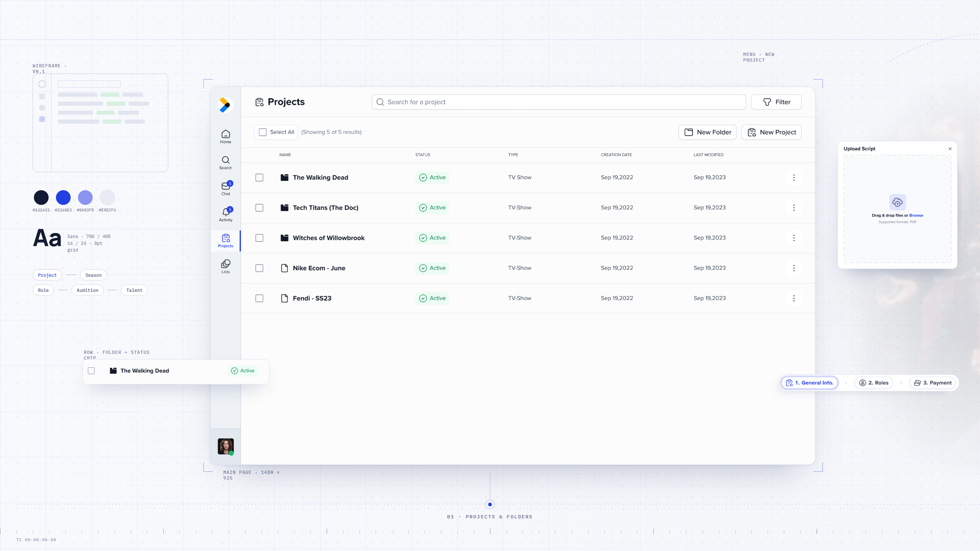Select the 1. General Info. step

pyautogui.click(x=809, y=383)
